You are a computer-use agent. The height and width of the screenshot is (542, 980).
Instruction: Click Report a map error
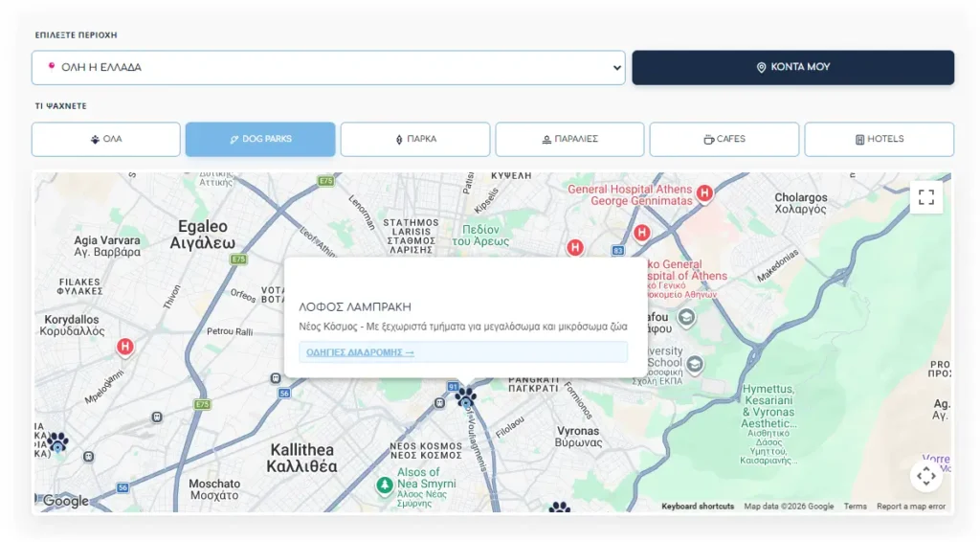[911, 507]
